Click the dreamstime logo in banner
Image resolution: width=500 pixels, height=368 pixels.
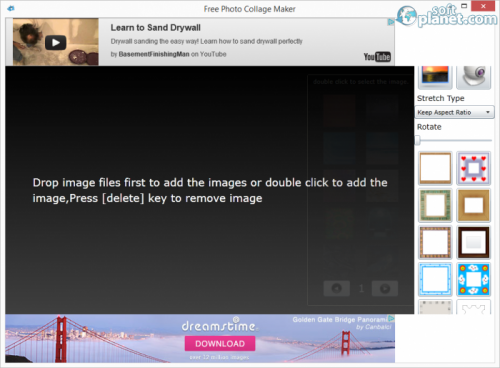pos(220,325)
